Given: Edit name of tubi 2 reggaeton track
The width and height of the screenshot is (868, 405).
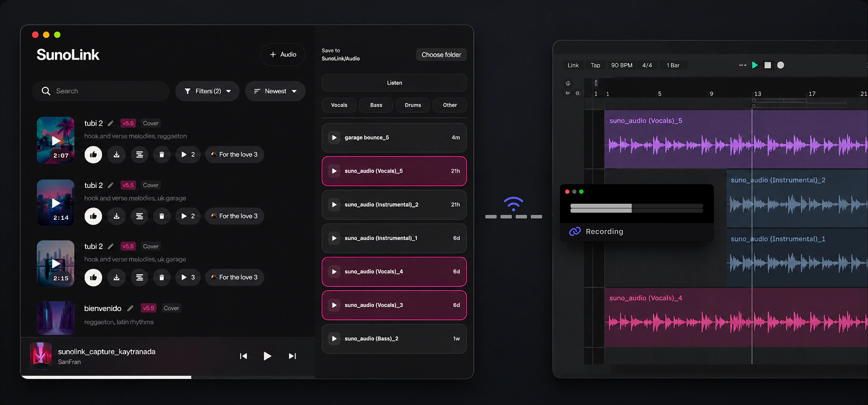Looking at the screenshot, I should (111, 123).
